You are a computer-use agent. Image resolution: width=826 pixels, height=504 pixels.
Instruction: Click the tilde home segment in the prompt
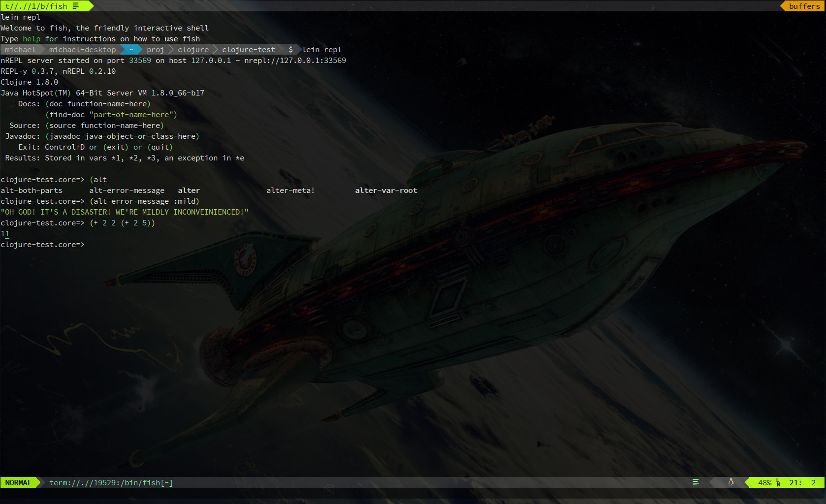tap(131, 50)
